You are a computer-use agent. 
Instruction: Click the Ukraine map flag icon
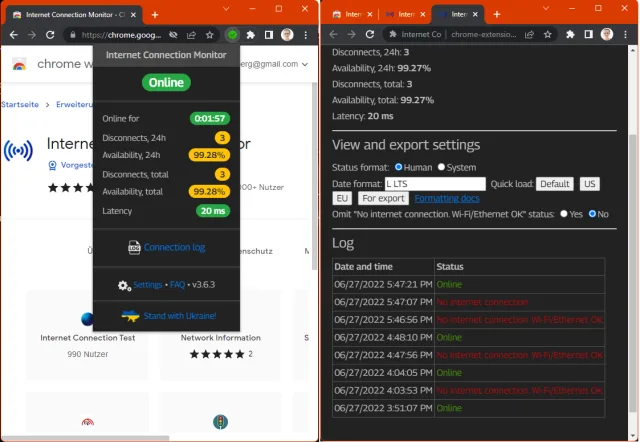(130, 316)
